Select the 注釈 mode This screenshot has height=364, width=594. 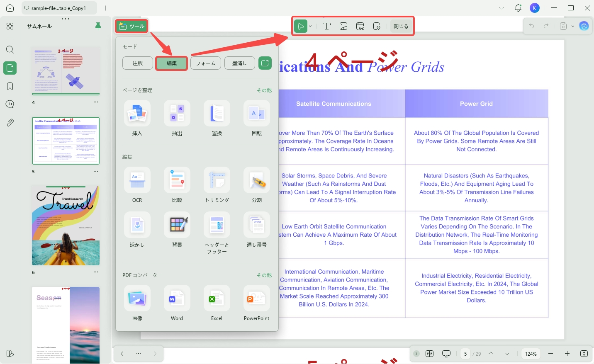coord(138,63)
